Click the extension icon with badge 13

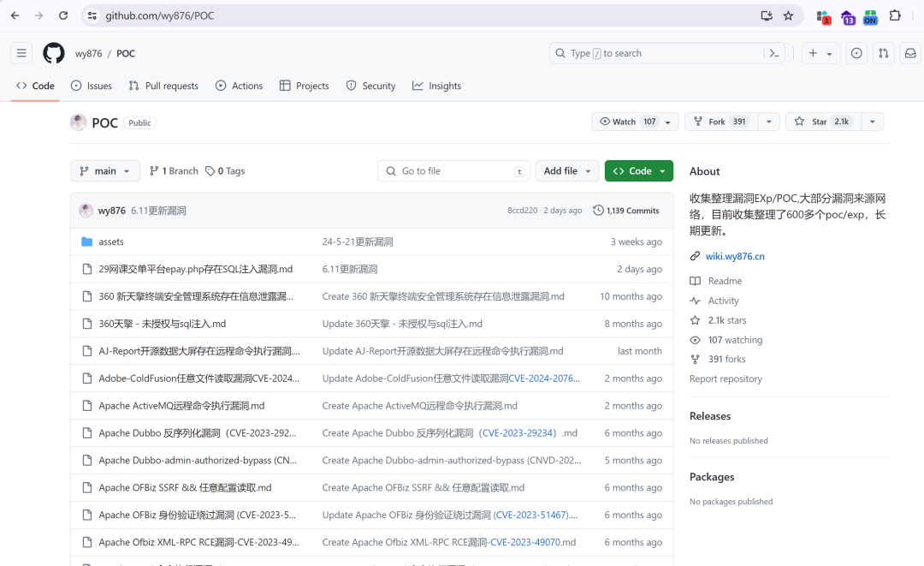[847, 17]
